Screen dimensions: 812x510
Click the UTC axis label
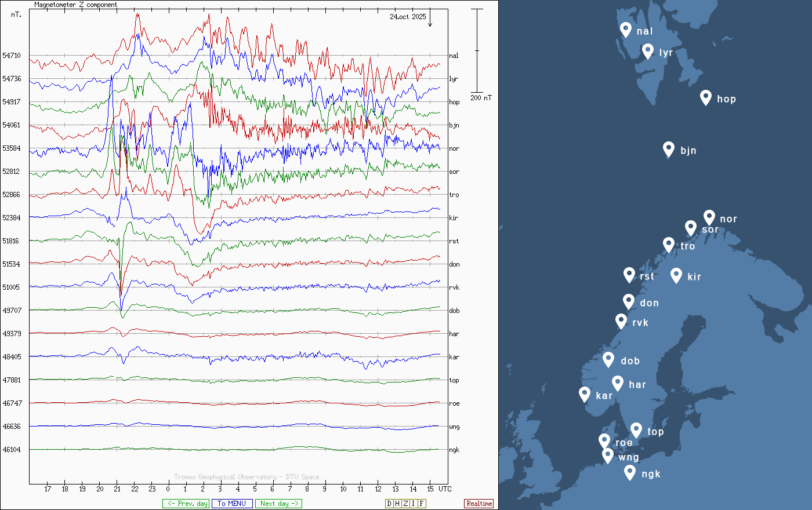(x=445, y=489)
